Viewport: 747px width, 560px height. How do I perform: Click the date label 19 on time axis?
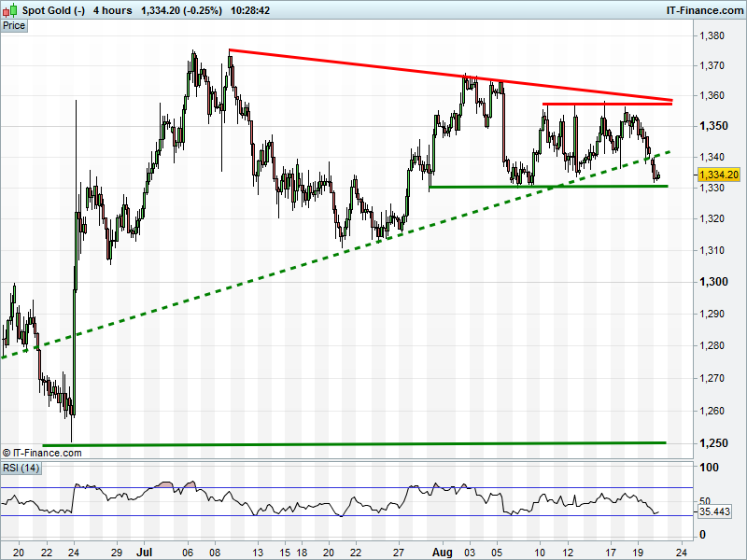639,553
